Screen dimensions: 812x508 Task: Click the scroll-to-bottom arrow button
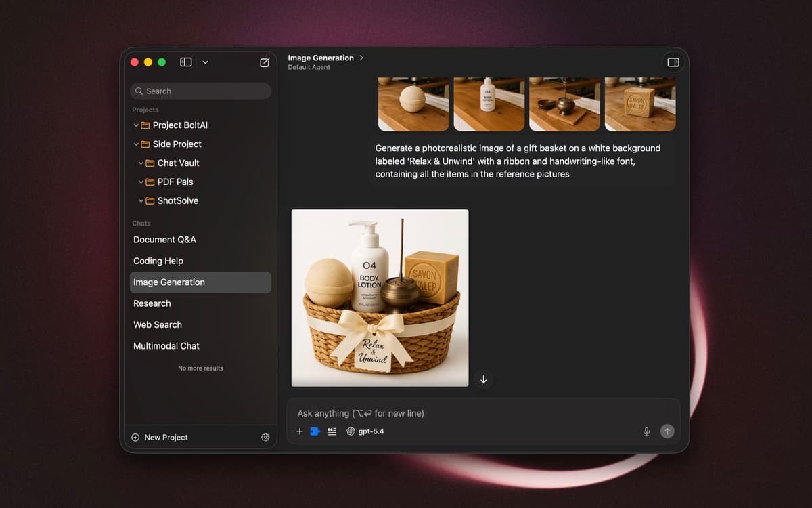coord(483,379)
